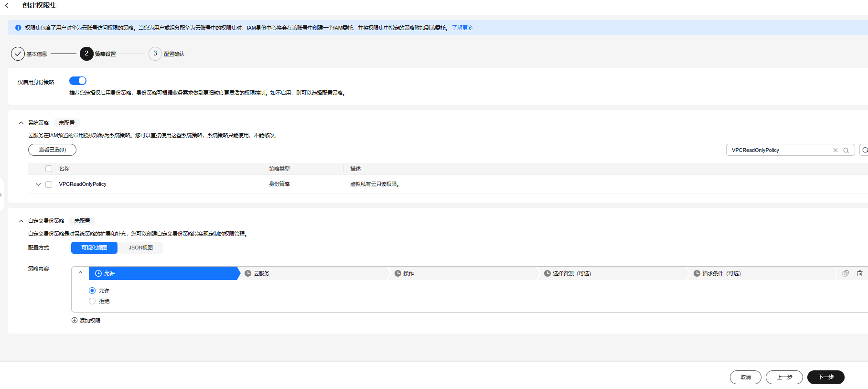Select the 拒绝 radio button
868x389 pixels.
(92, 301)
